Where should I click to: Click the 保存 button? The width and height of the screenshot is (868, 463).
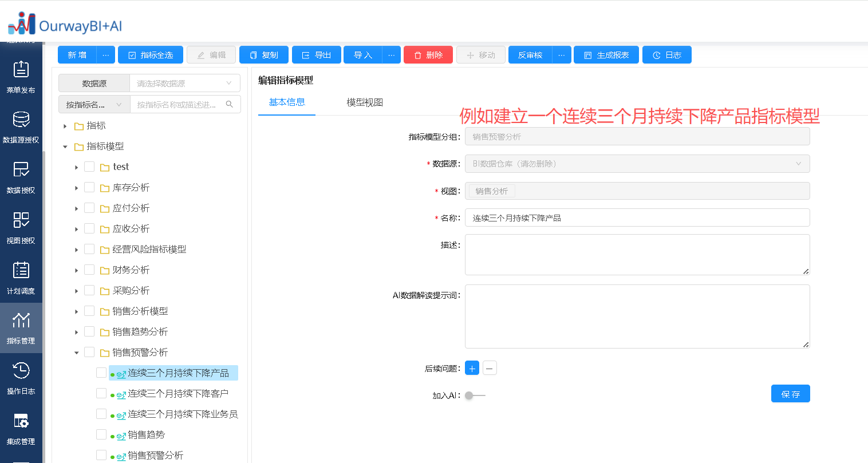(x=790, y=394)
